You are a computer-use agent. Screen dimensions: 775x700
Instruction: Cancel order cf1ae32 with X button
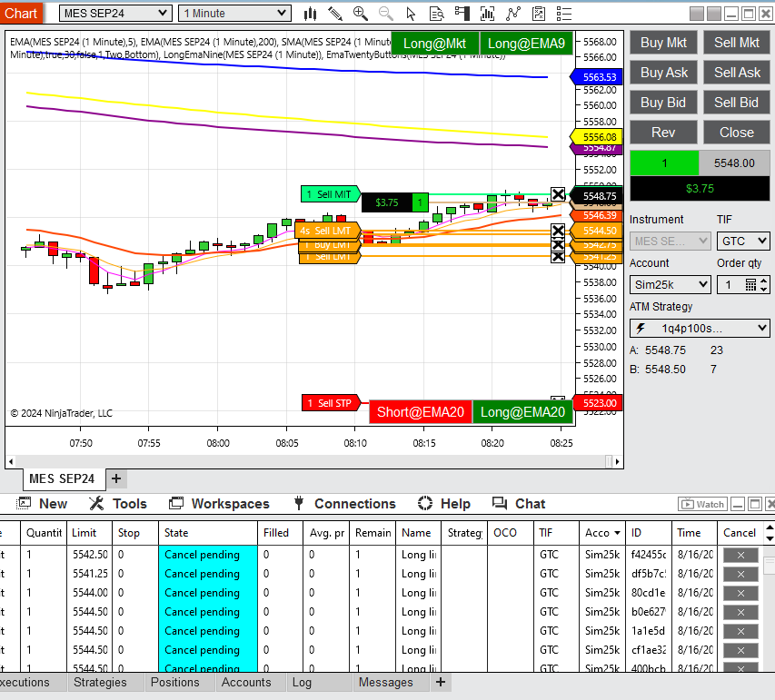pyautogui.click(x=740, y=650)
